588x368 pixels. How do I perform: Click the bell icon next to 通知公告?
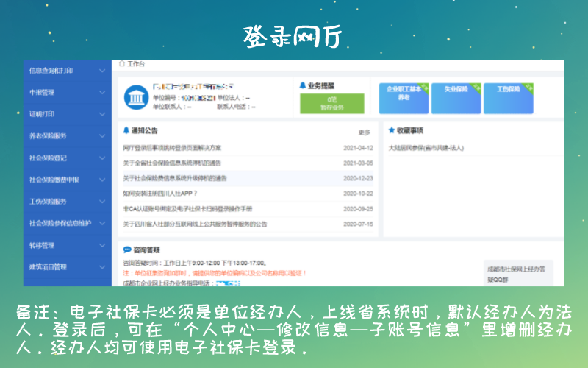[x=126, y=130]
